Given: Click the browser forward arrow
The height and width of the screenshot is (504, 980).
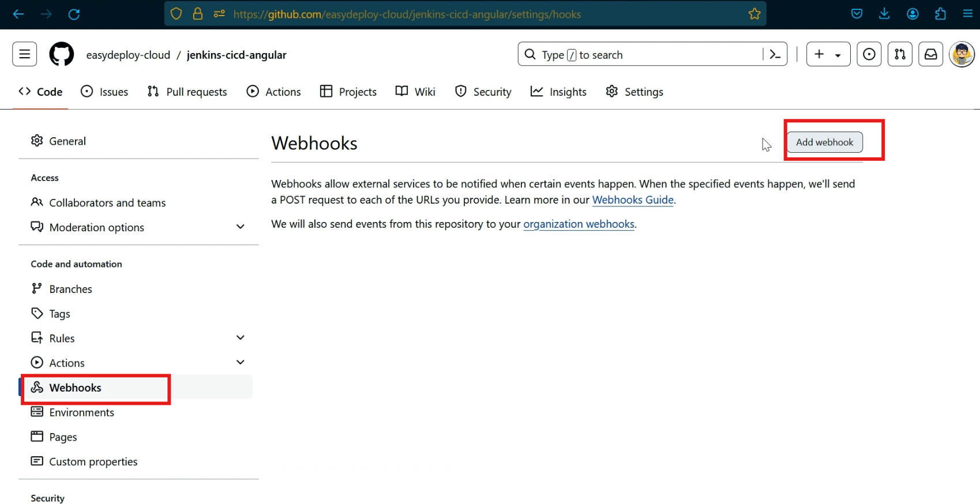Looking at the screenshot, I should (x=46, y=14).
